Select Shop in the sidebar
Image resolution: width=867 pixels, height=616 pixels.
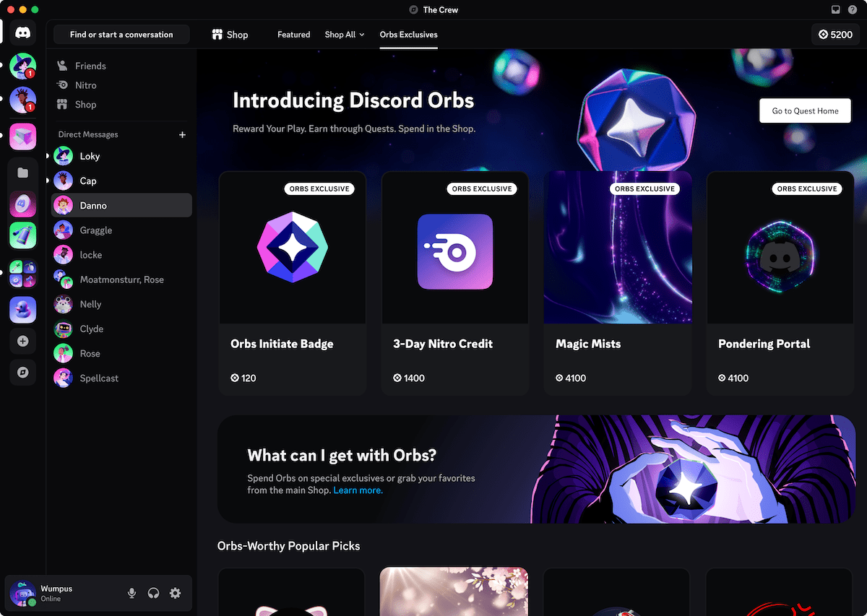121,105
